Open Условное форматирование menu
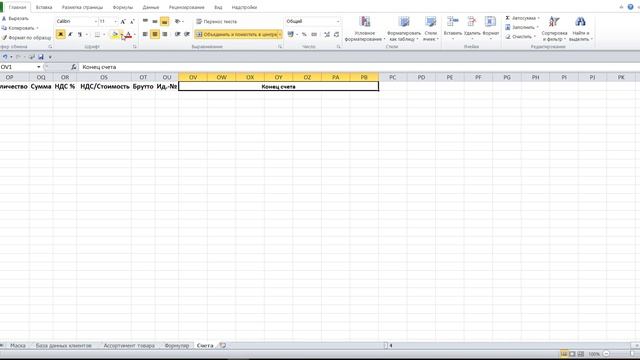Image resolution: width=640 pixels, height=360 pixels. (365, 29)
